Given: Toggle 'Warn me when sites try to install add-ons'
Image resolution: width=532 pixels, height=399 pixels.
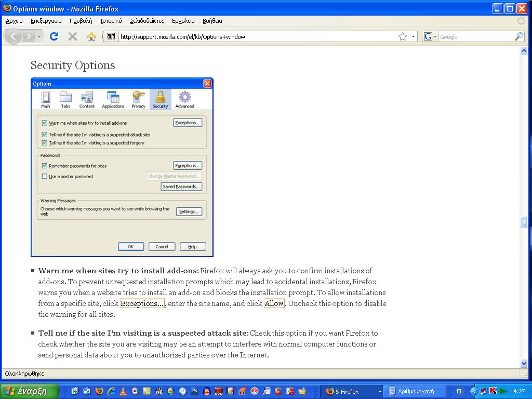Looking at the screenshot, I should pyautogui.click(x=44, y=123).
